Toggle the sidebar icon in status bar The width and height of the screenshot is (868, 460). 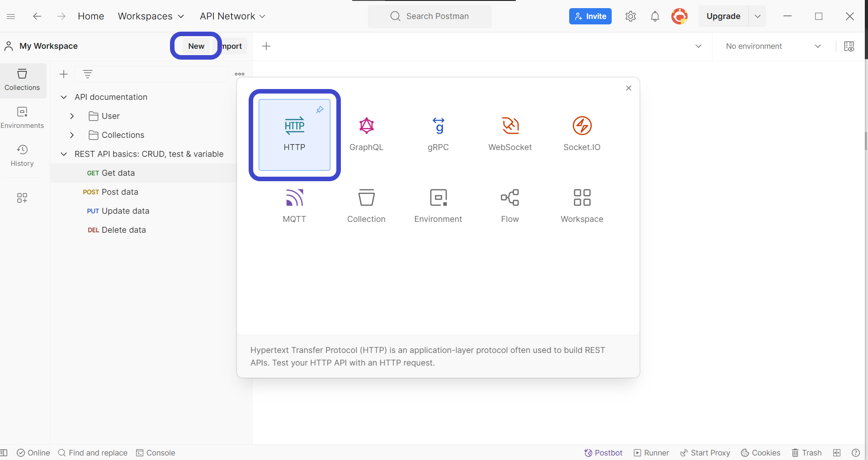point(4,453)
